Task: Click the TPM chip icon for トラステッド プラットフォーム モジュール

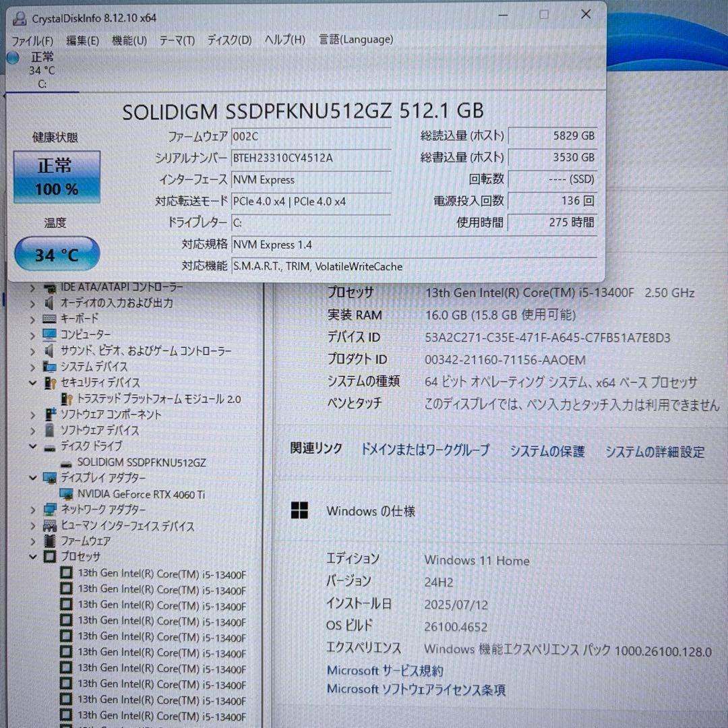Action: pos(67,399)
